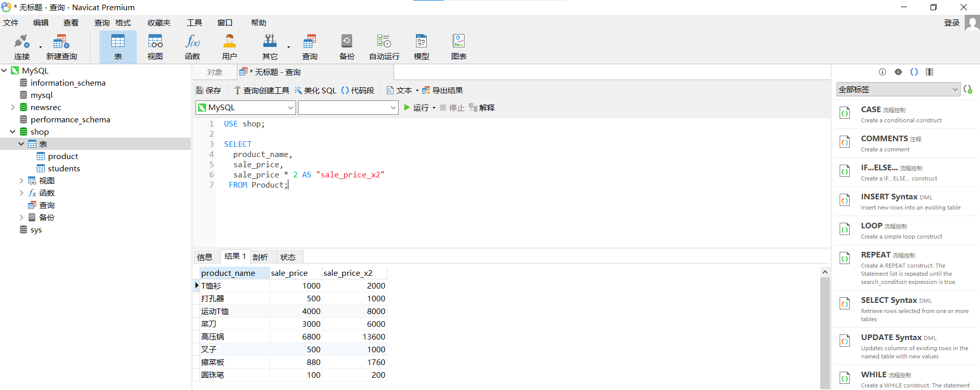Screen dimensions: 980x390
Task: Open the 自动运行 (Automation) toolbar icon
Action: (384, 47)
